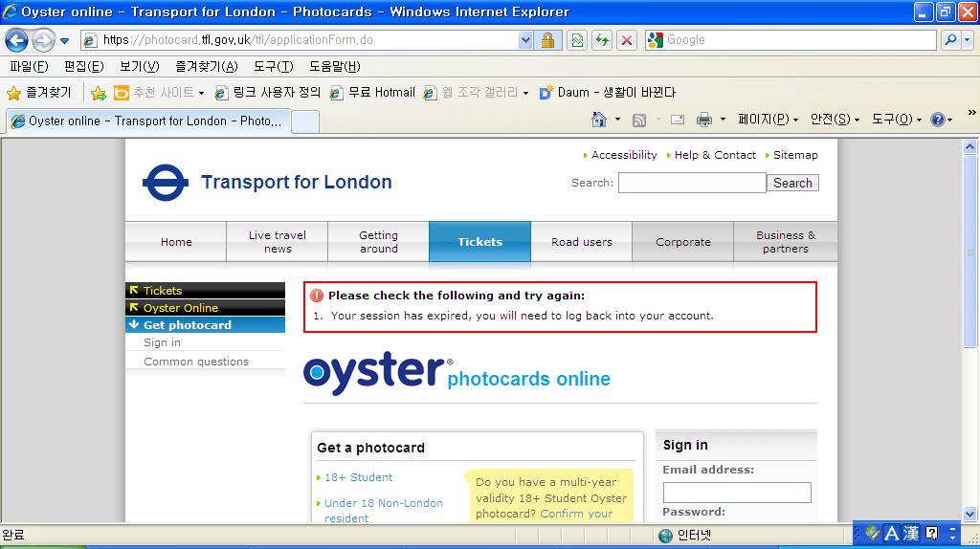The height and width of the screenshot is (549, 980).
Task: Open the 링크 사용자 정의 favorites link
Action: [x=268, y=93]
